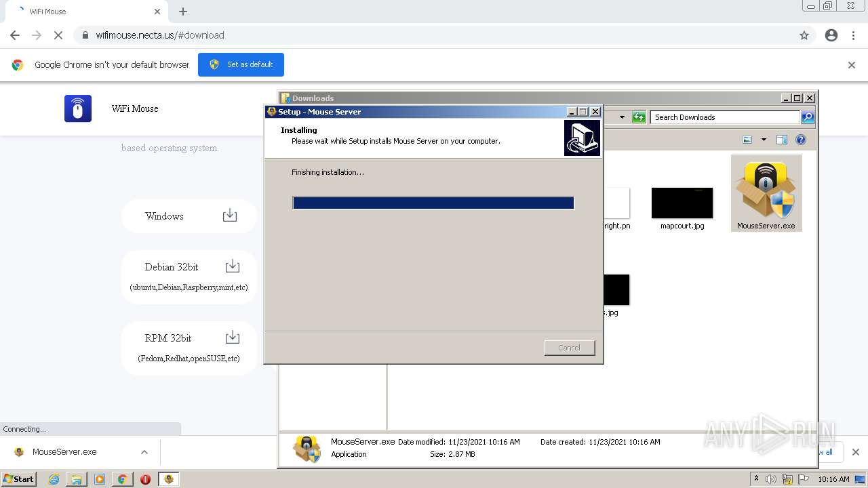
Task: Click the WiFi Mouse site logo
Action: point(78,108)
